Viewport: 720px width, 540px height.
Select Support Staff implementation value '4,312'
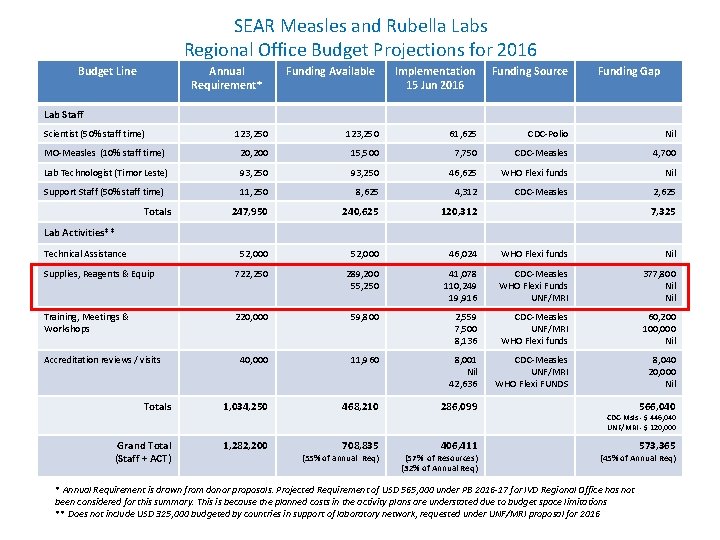pyautogui.click(x=466, y=192)
